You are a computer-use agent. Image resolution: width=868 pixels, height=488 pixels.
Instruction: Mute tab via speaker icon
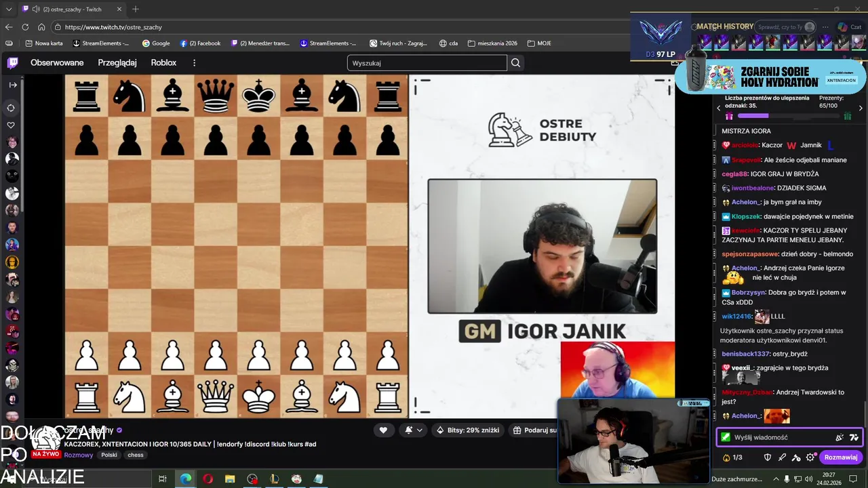(x=35, y=9)
